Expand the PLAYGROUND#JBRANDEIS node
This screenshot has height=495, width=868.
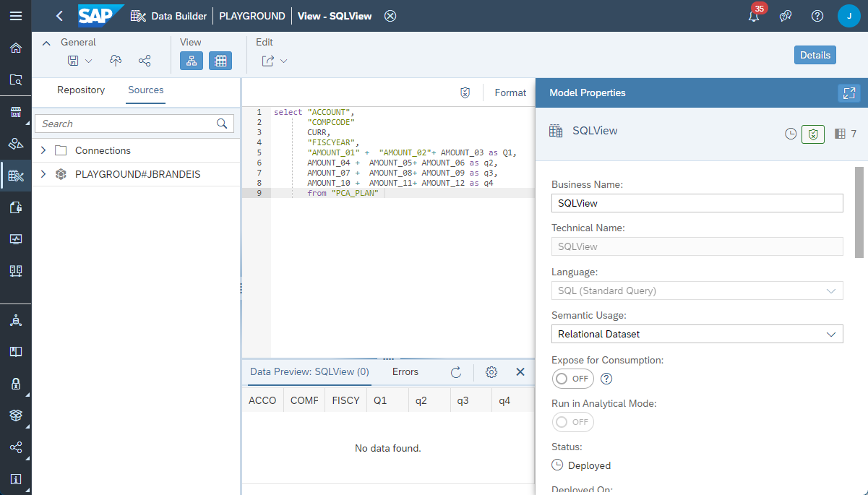coord(43,174)
